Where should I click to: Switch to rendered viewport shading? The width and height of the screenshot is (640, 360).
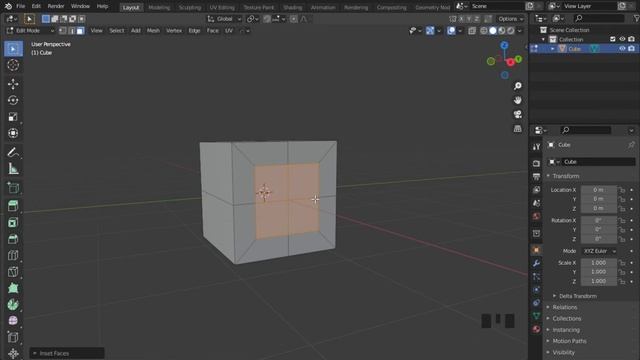click(511, 31)
